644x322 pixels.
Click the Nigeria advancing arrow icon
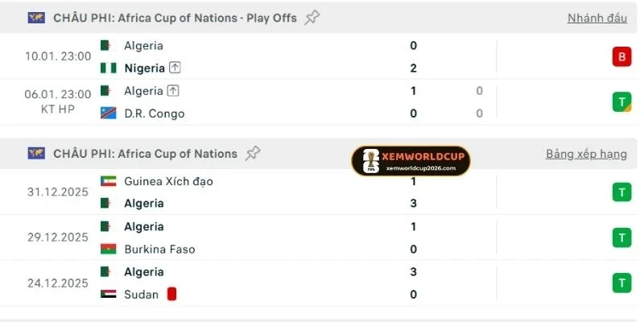(175, 68)
